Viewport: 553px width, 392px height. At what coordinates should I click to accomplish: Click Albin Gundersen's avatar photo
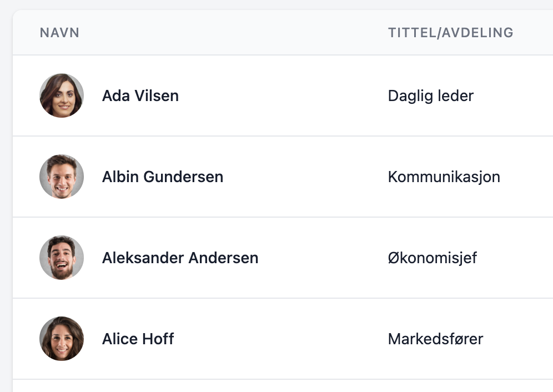tap(61, 176)
